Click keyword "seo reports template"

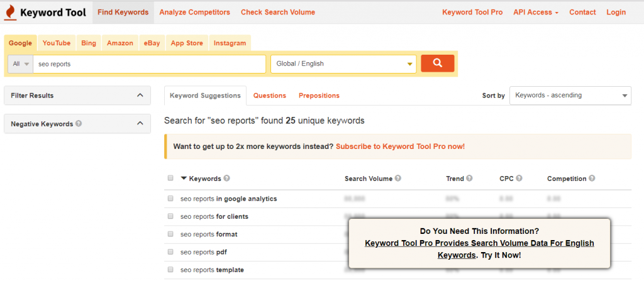pyautogui.click(x=212, y=270)
